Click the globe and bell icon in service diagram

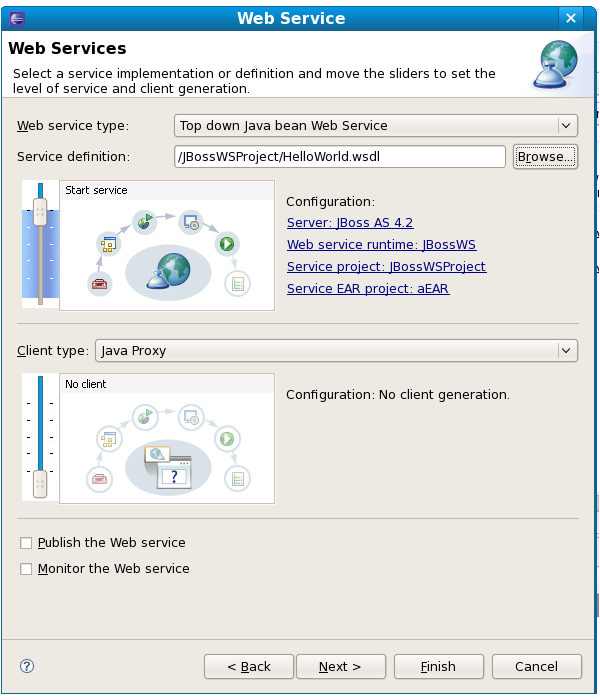tap(172, 270)
